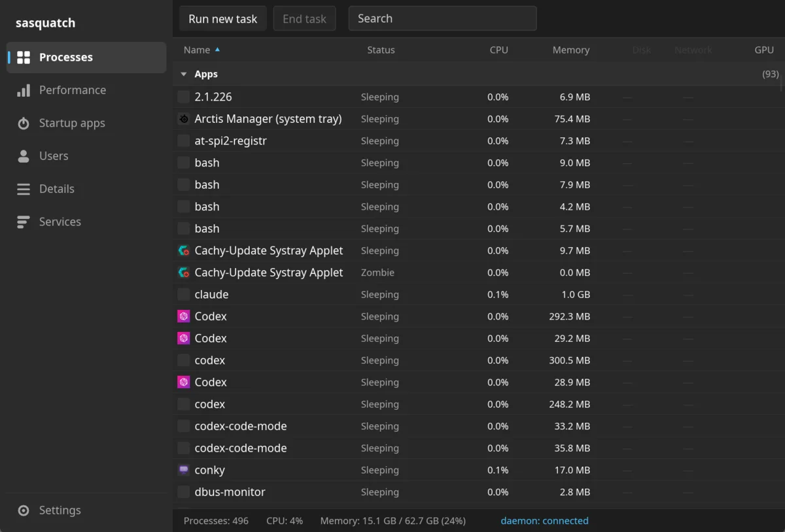The width and height of the screenshot is (785, 532).
Task: Focus the Search input field
Action: [x=442, y=19]
